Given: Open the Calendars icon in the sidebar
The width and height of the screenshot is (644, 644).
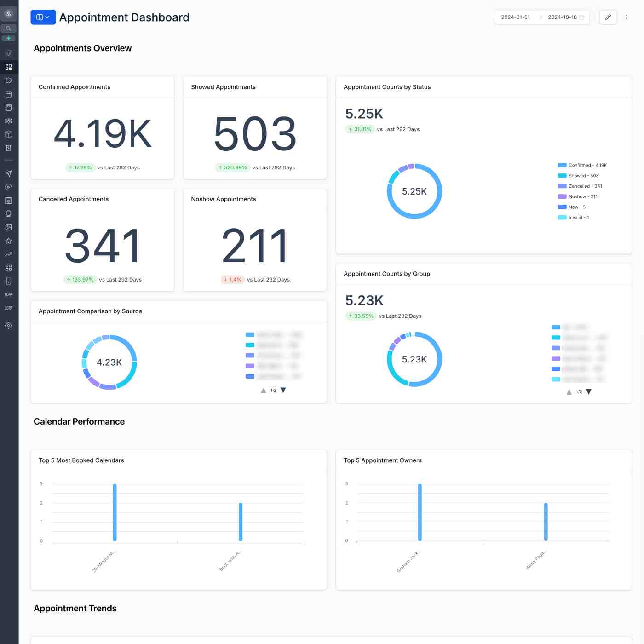Looking at the screenshot, I should coord(8,94).
